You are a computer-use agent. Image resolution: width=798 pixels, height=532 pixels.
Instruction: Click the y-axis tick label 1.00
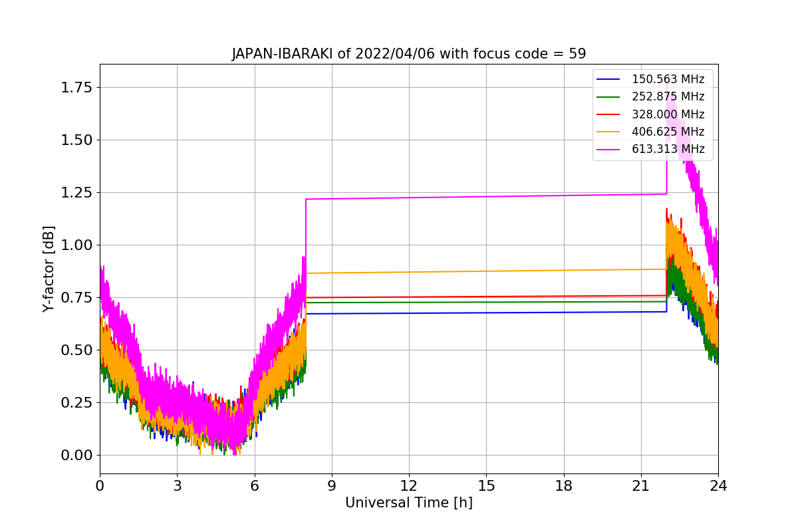(x=76, y=245)
